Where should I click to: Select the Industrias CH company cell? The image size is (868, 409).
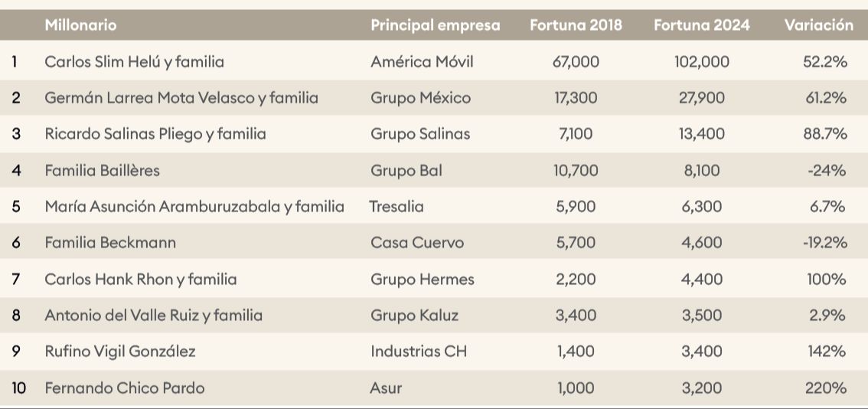(419, 352)
